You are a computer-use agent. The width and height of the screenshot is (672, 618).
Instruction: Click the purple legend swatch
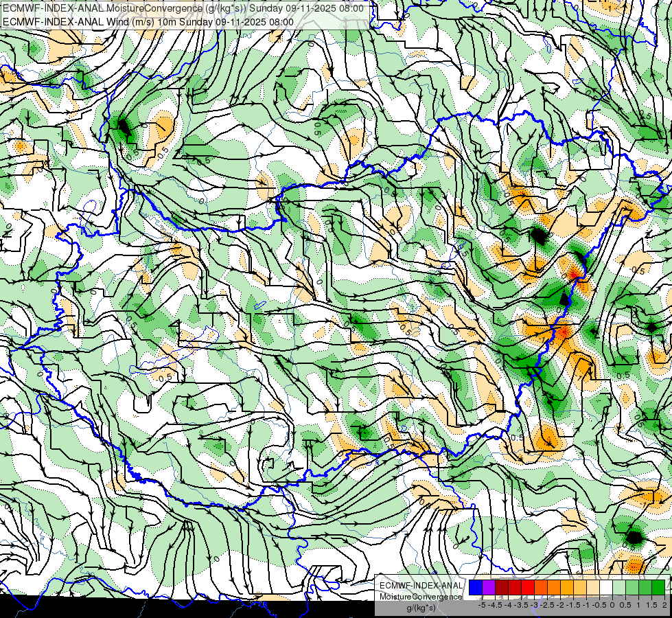click(x=489, y=587)
